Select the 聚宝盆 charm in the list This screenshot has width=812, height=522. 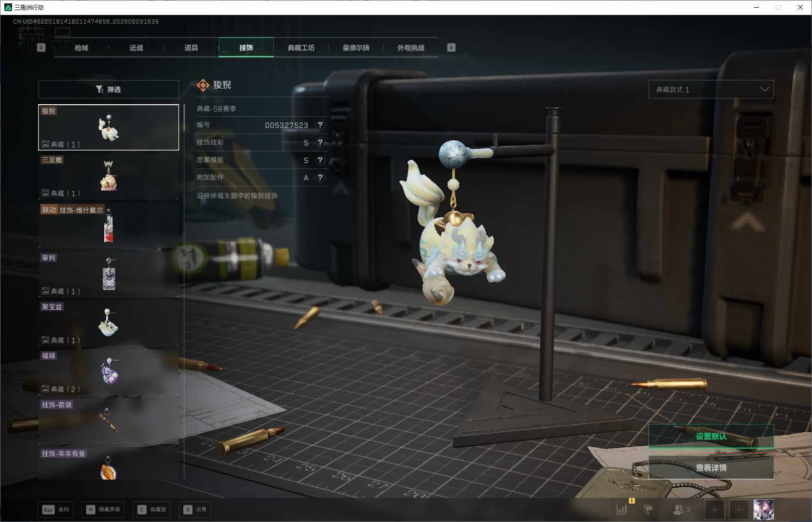[x=109, y=323]
